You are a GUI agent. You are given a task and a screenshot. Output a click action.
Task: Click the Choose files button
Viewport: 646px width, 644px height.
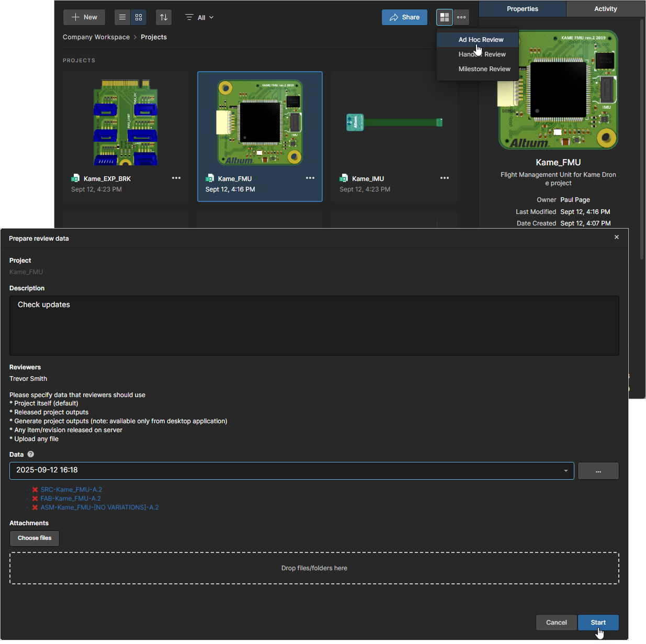[x=35, y=538]
